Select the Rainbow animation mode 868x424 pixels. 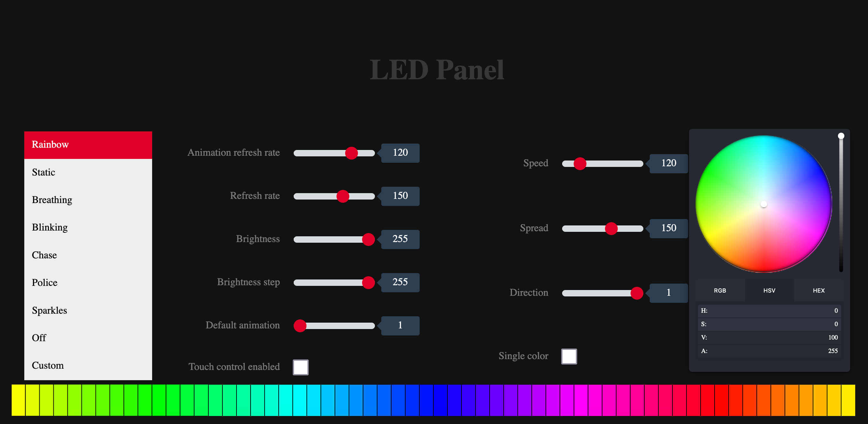pos(89,145)
